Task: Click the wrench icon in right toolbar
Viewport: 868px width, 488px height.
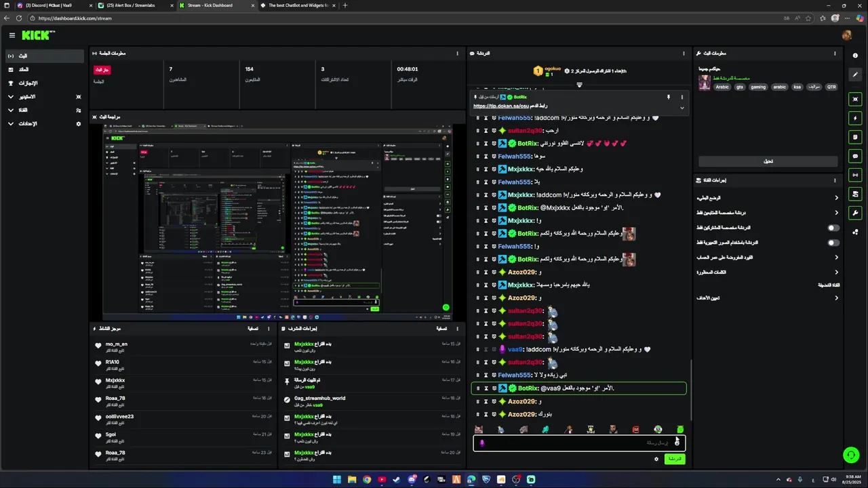Action: [855, 213]
